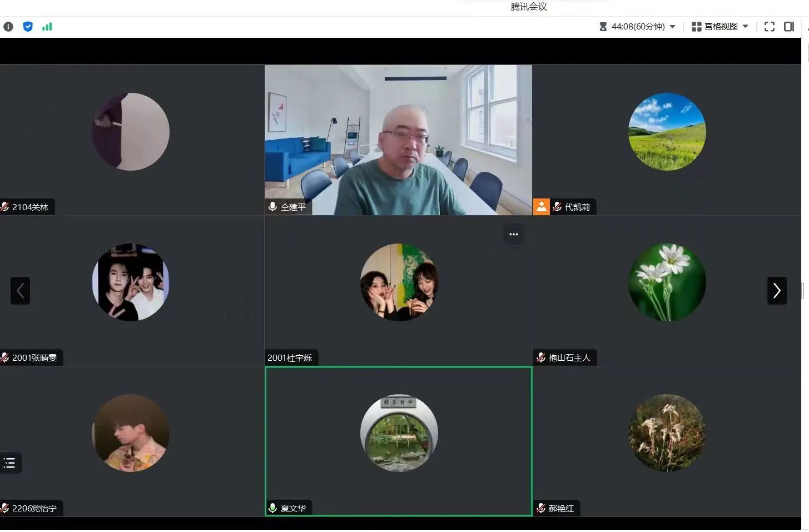Toggle muted microphone icon for 郝艳红
Image resolution: width=809 pixels, height=532 pixels.
pyautogui.click(x=541, y=508)
